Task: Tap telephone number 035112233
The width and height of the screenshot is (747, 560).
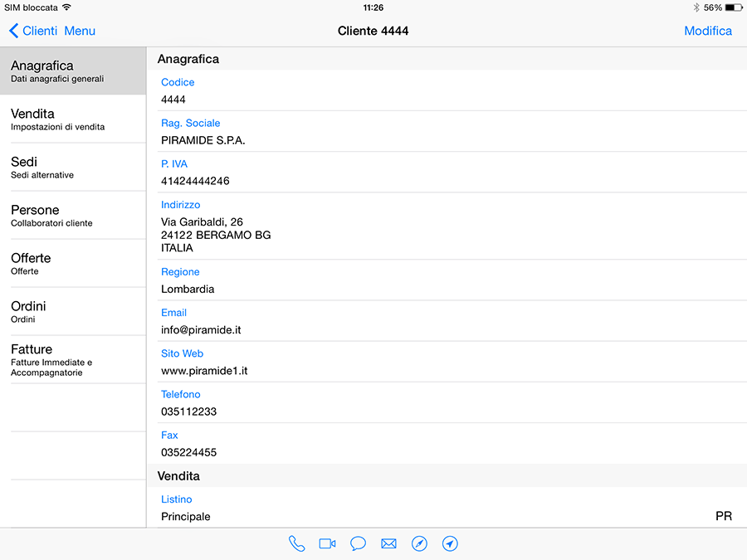Action: tap(188, 411)
